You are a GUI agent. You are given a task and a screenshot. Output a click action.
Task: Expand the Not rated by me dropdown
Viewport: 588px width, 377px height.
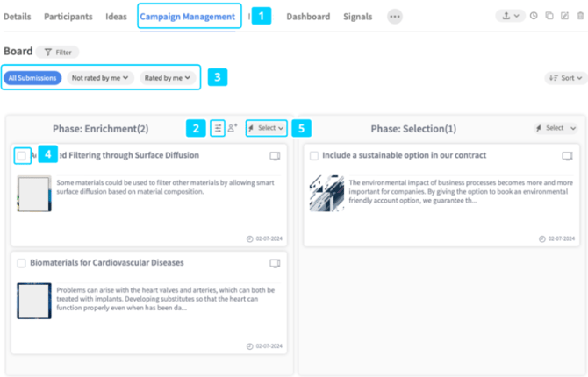(100, 78)
